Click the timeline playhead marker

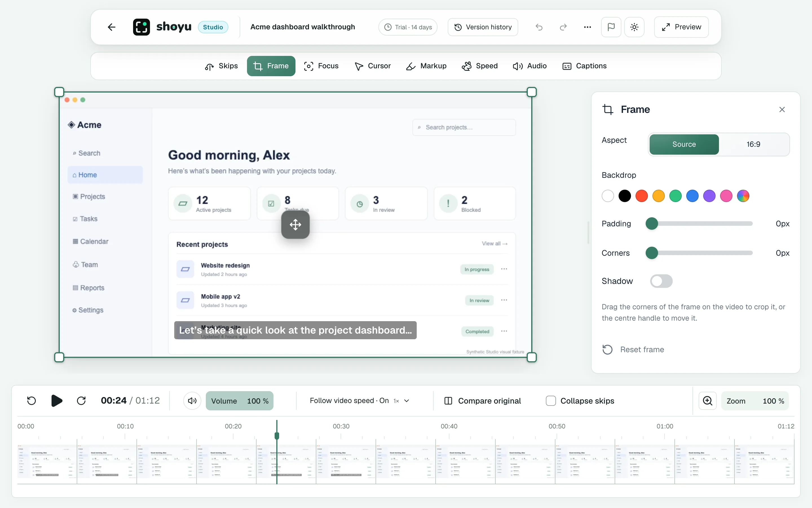(277, 436)
